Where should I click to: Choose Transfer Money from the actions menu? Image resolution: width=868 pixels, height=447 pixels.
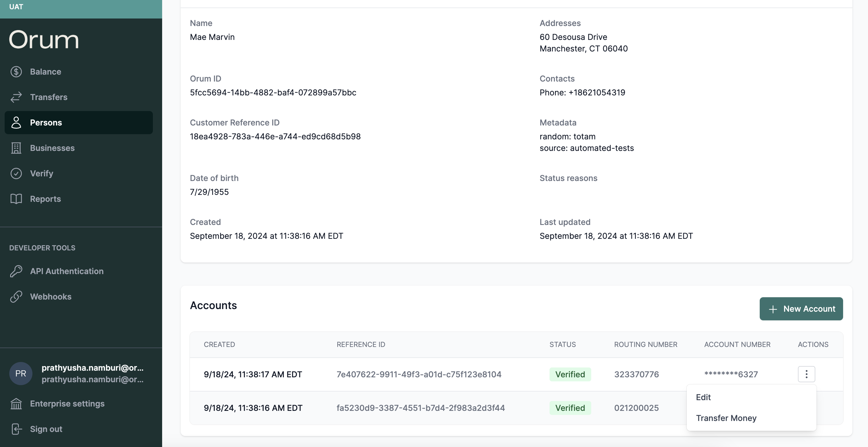point(726,418)
